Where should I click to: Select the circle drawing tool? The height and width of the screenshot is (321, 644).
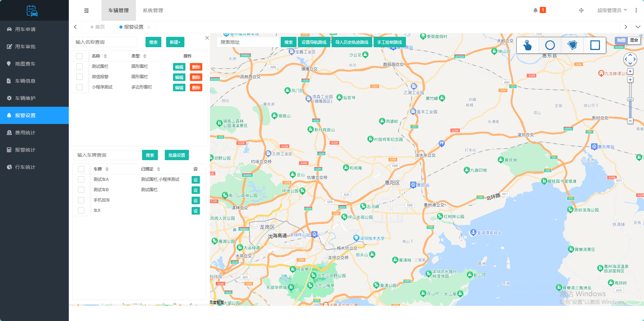coord(550,45)
